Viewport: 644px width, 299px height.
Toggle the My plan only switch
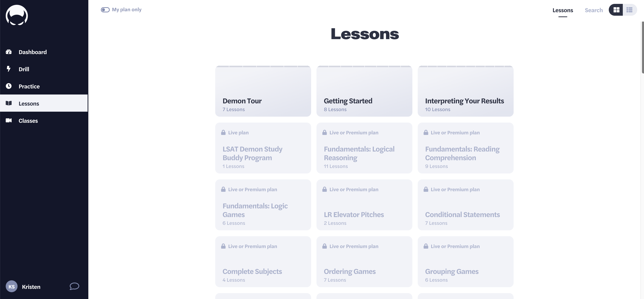105,10
